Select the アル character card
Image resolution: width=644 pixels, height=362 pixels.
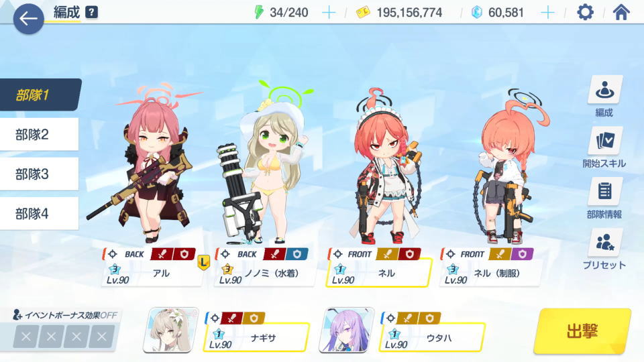click(x=153, y=267)
